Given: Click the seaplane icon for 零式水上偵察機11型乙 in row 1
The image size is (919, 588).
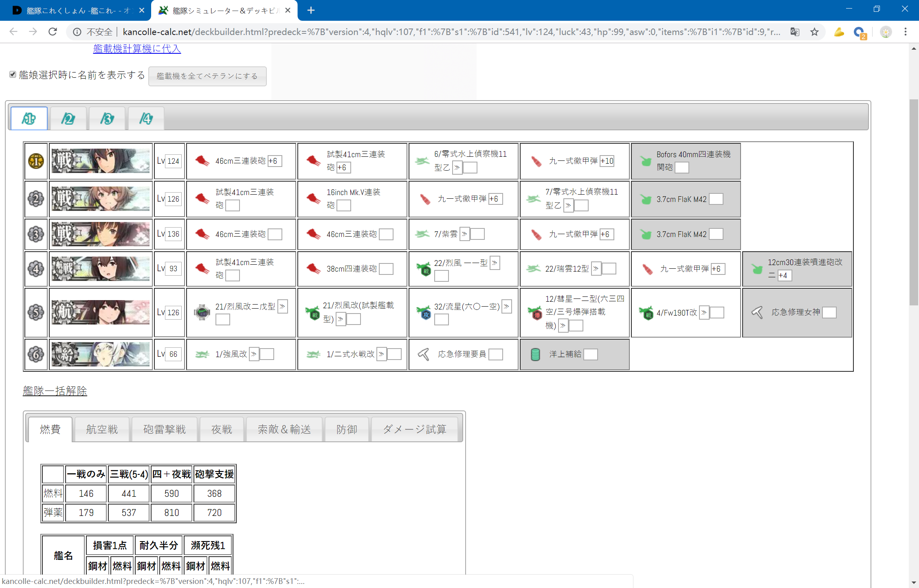Looking at the screenshot, I should pos(422,161).
